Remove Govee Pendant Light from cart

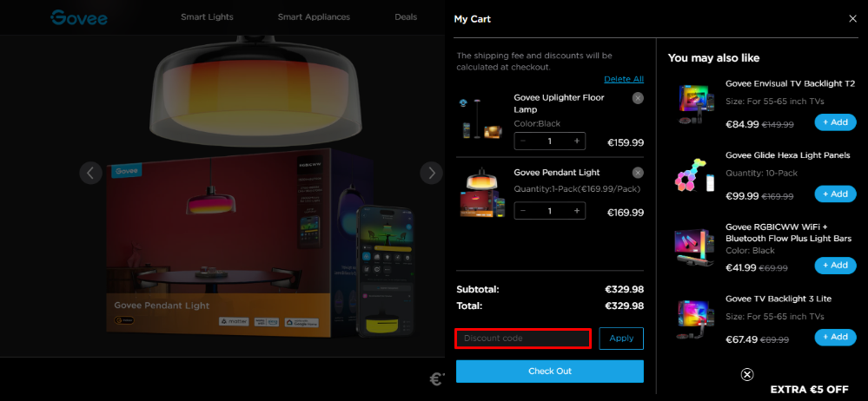pos(638,173)
